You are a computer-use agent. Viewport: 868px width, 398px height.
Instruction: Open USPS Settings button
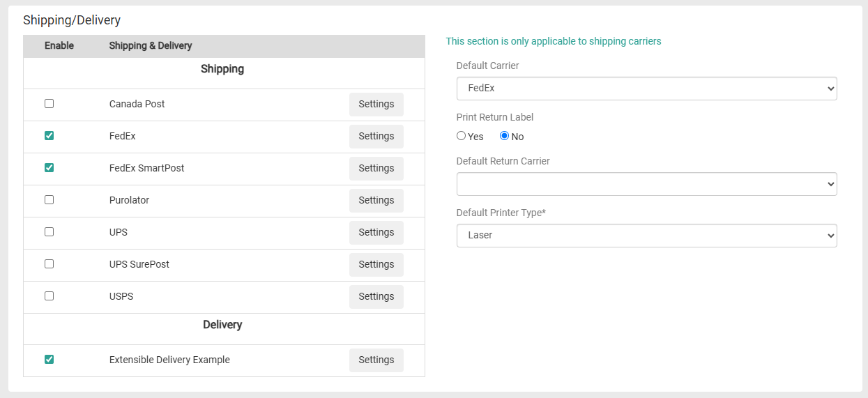pos(376,296)
